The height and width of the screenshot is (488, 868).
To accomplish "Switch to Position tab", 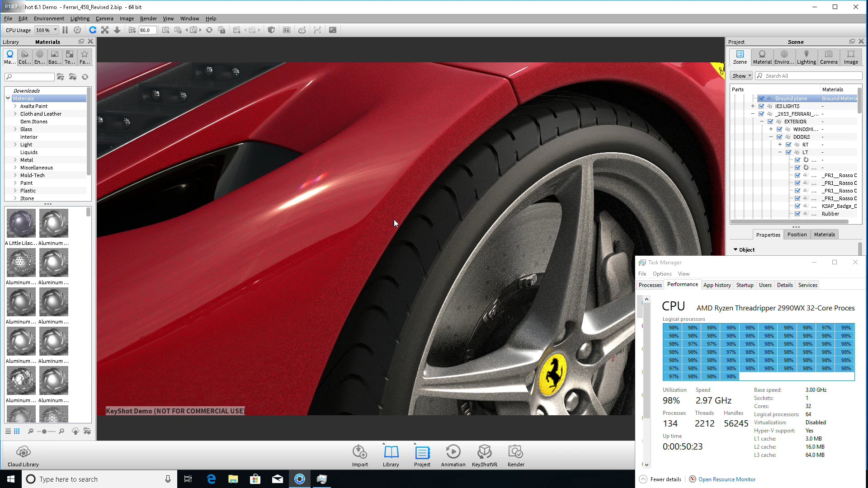I will coord(797,235).
